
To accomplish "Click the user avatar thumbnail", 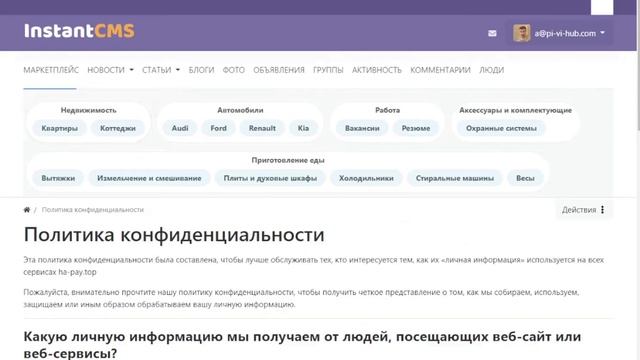I will [522, 33].
